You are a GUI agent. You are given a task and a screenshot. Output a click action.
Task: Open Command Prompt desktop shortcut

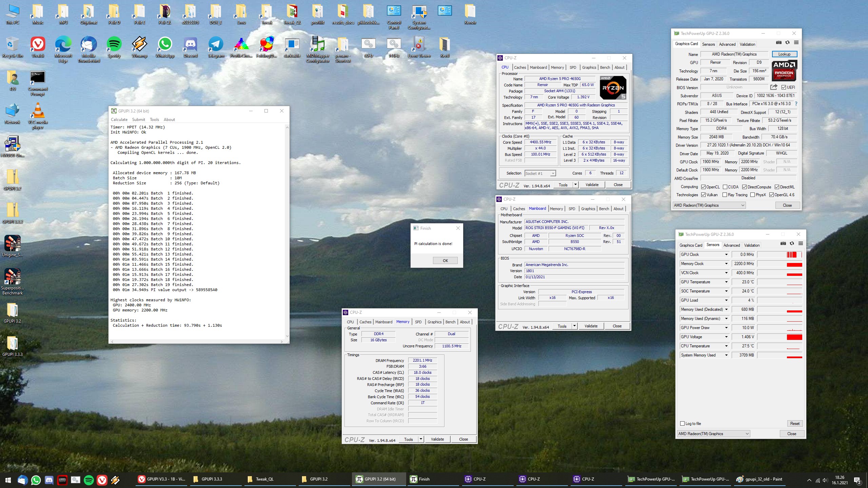(x=38, y=83)
